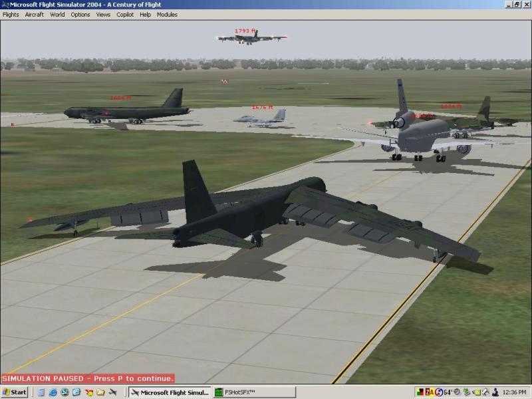The height and width of the screenshot is (399, 532).
Task: Click the green NVIDIA tray icon
Action: pyautogui.click(x=476, y=392)
